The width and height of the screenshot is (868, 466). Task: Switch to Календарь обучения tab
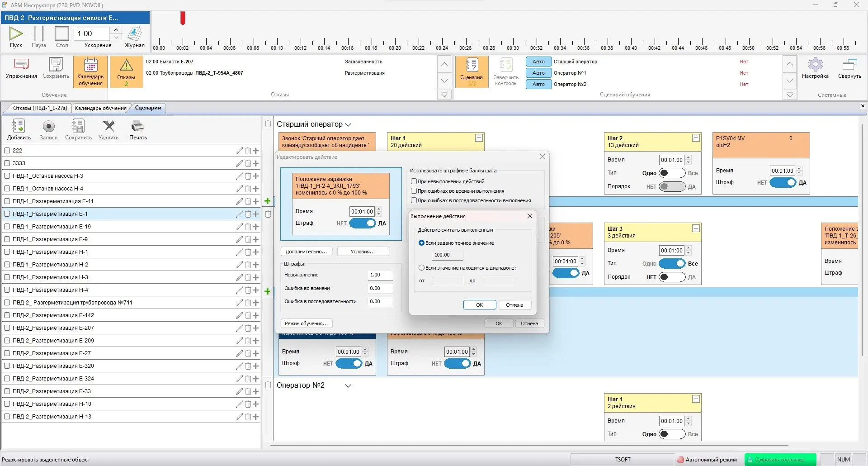click(x=100, y=108)
